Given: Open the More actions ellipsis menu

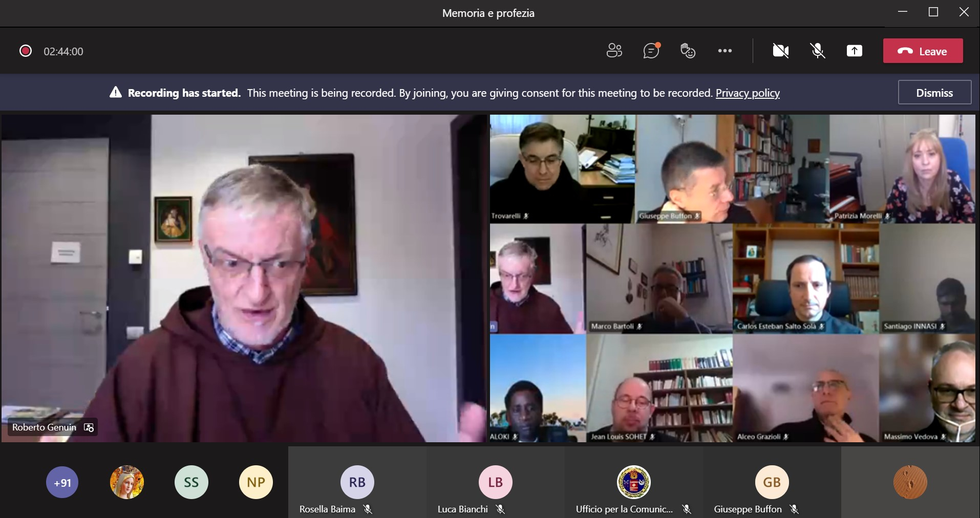Looking at the screenshot, I should [725, 51].
